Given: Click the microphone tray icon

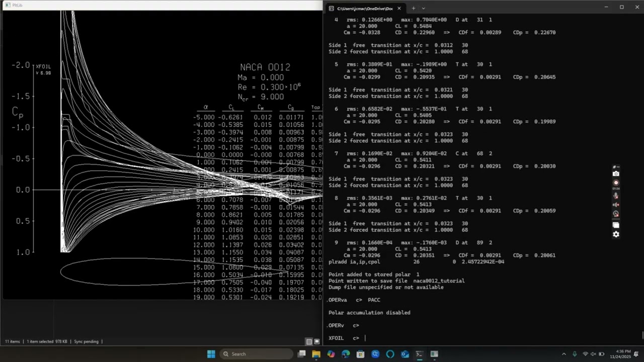Looking at the screenshot, I should [575, 354].
